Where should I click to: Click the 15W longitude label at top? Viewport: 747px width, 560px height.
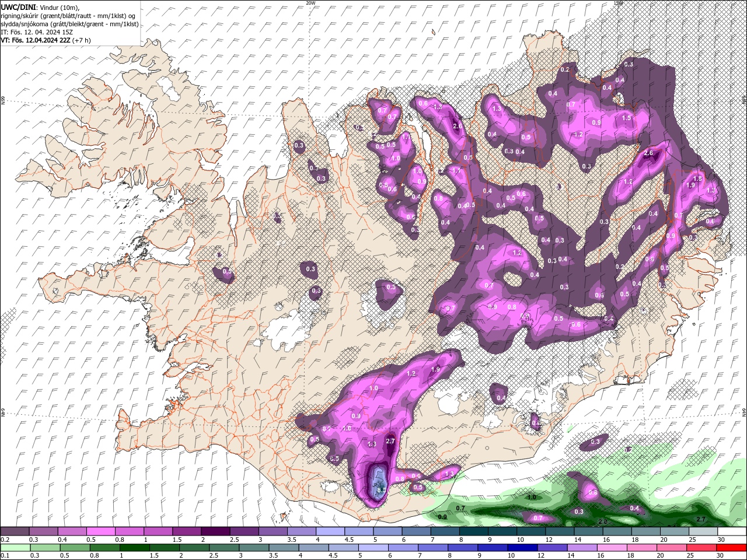(x=618, y=3)
